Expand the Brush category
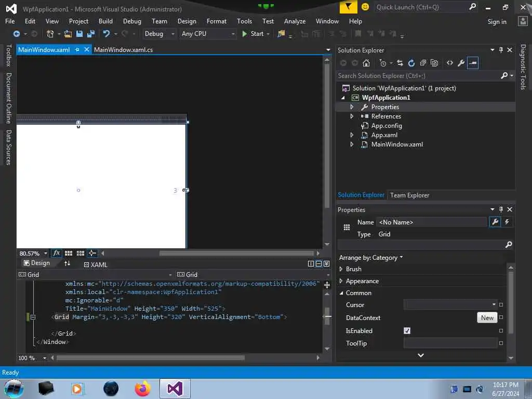532x399 pixels. [x=341, y=269]
